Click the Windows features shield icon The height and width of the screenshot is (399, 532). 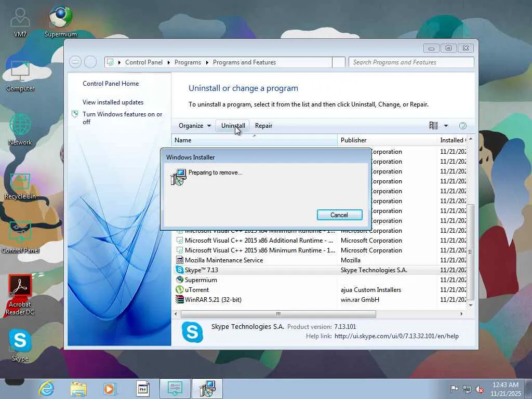pos(75,114)
